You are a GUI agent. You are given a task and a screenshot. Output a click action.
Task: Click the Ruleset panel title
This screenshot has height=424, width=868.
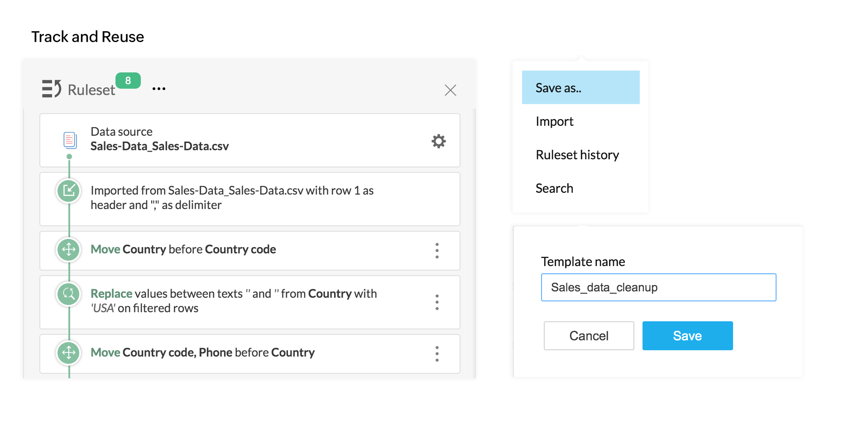pyautogui.click(x=91, y=90)
